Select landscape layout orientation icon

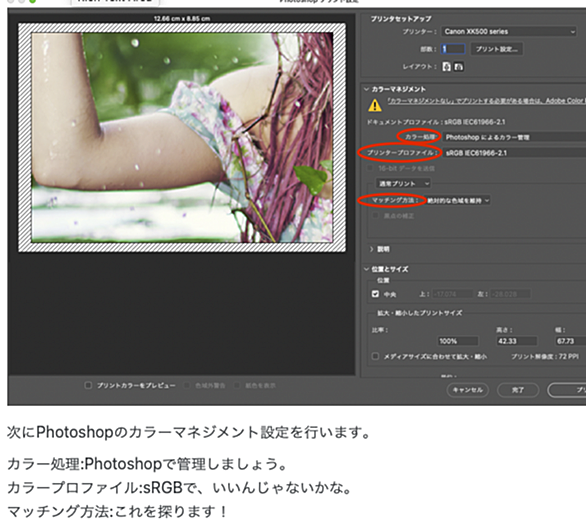pos(459,67)
